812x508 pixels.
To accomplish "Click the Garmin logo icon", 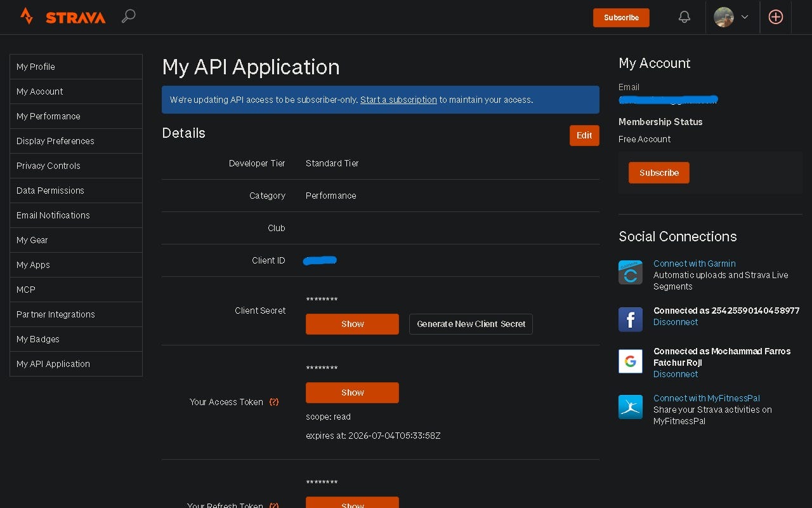I will coord(631,272).
